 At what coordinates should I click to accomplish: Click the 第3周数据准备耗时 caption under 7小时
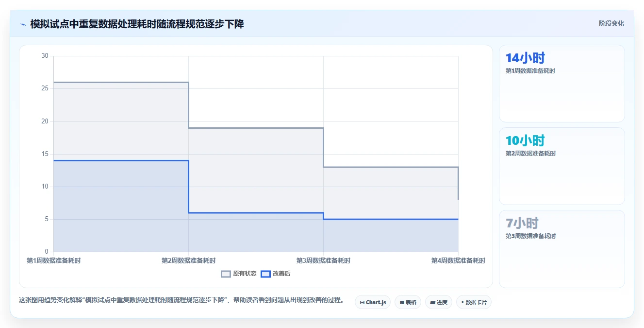(530, 236)
